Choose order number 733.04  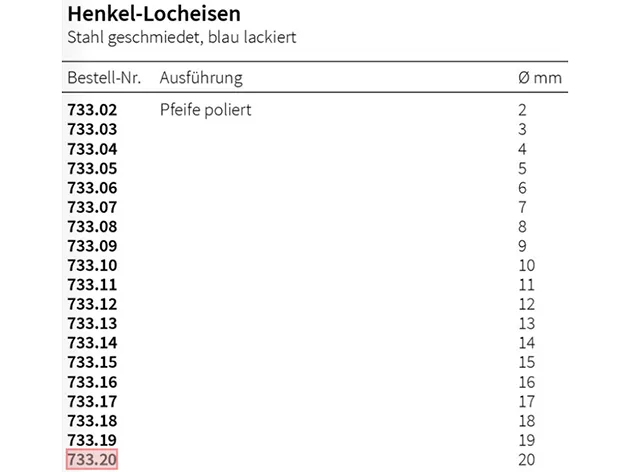tap(92, 149)
